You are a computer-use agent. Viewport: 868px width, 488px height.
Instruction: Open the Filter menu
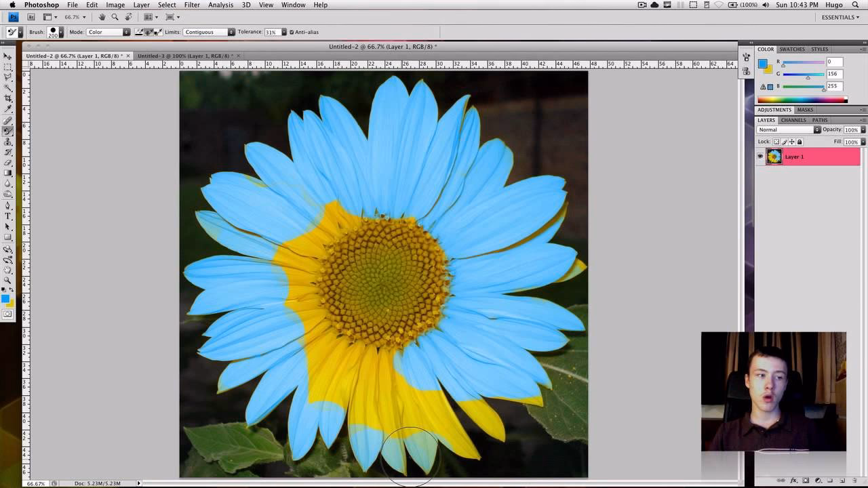pos(192,5)
